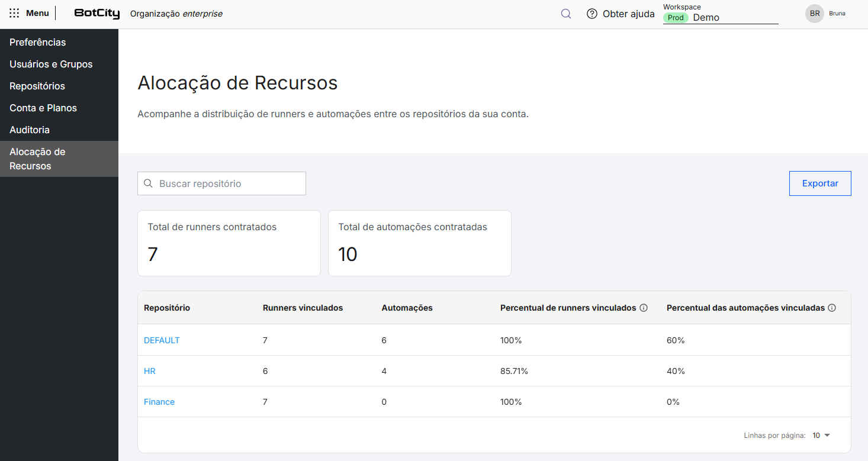Open the BR user avatar
Screen dimensions: 868x461
click(815, 14)
